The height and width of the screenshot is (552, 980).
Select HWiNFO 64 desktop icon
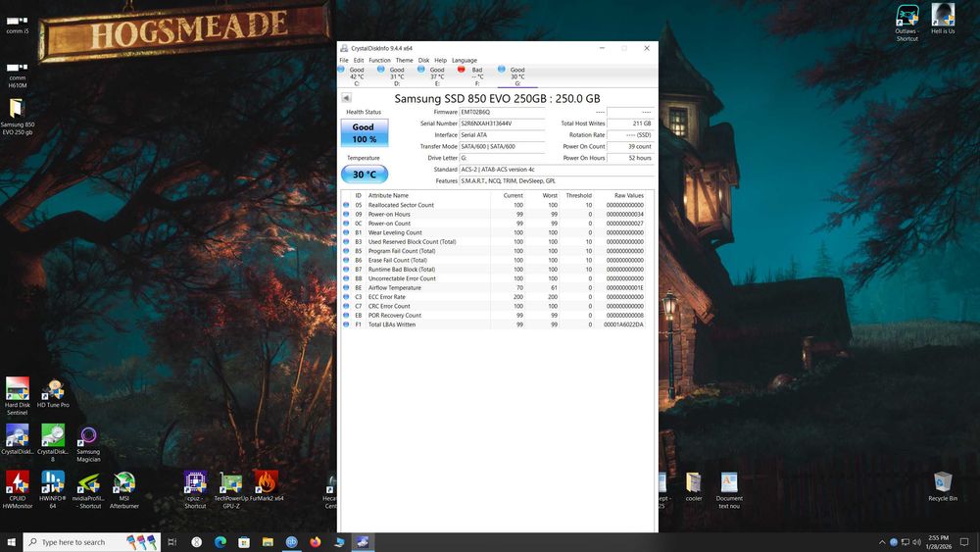pyautogui.click(x=53, y=489)
